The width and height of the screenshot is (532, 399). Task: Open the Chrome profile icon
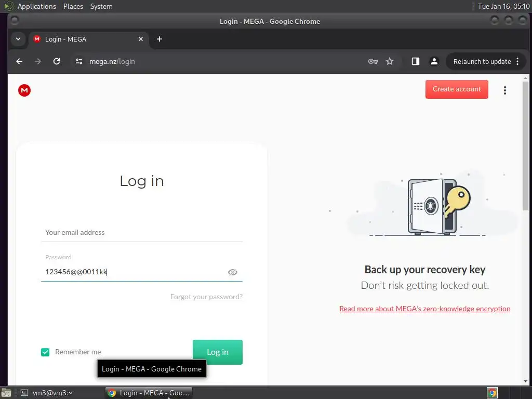434,61
